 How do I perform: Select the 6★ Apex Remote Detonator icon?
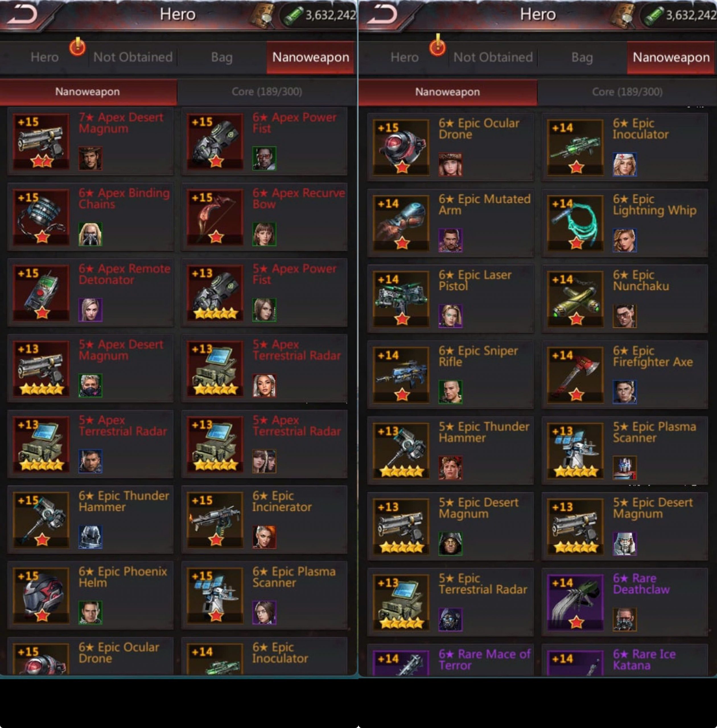(42, 293)
